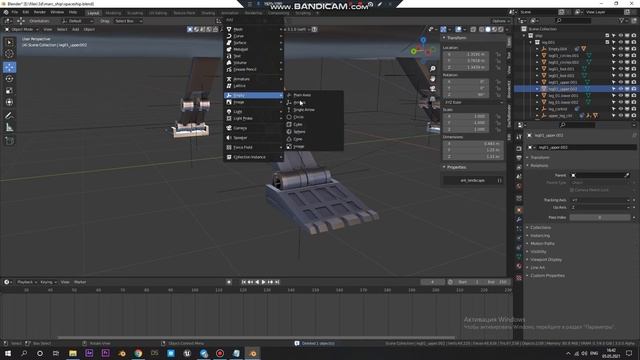This screenshot has width=640, height=360.
Task: Select the Measure tool in toolbar
Action: pos(9,128)
